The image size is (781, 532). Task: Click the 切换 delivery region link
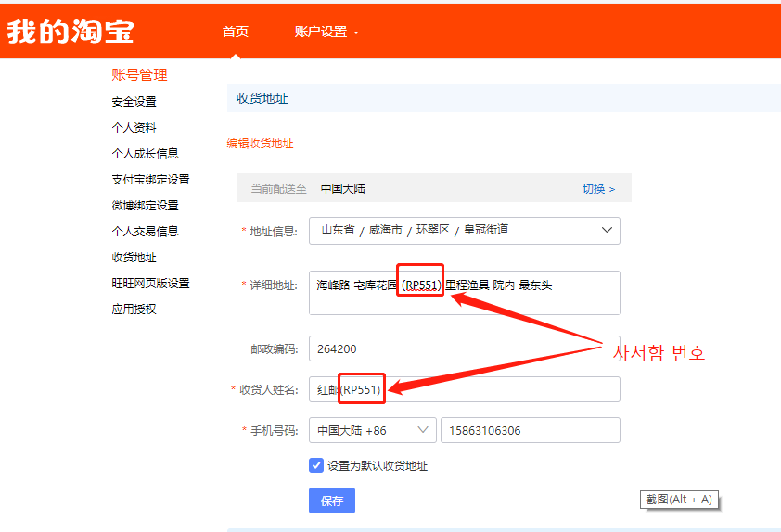click(598, 189)
